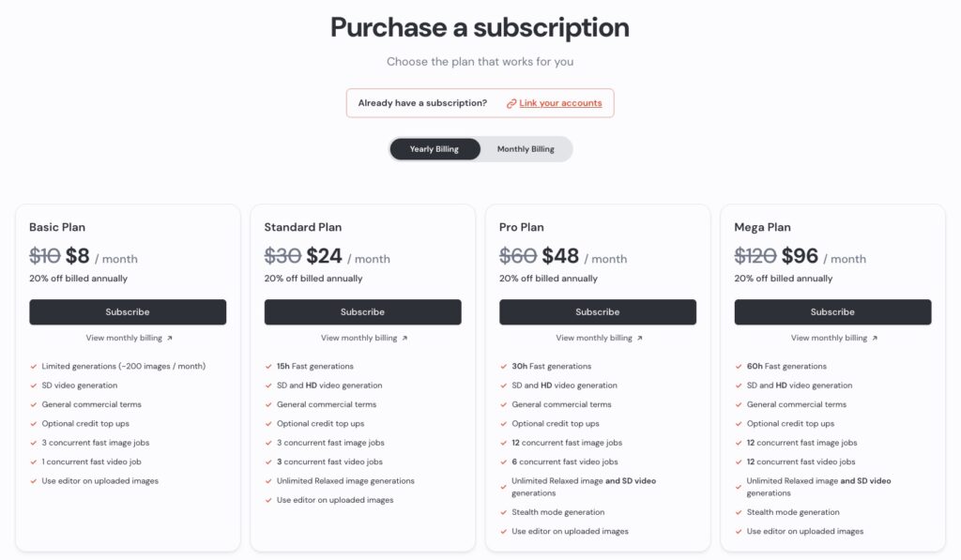Click the arrow icon under Standard Plan Subscribe
The image size is (961, 560).
coord(404,339)
